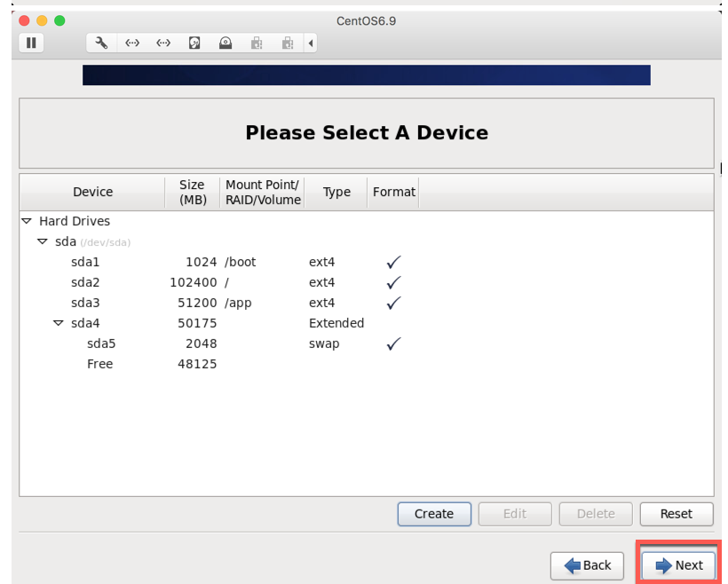Click the installation progress bar
Viewport: 728px width, 584px height.
(366, 75)
